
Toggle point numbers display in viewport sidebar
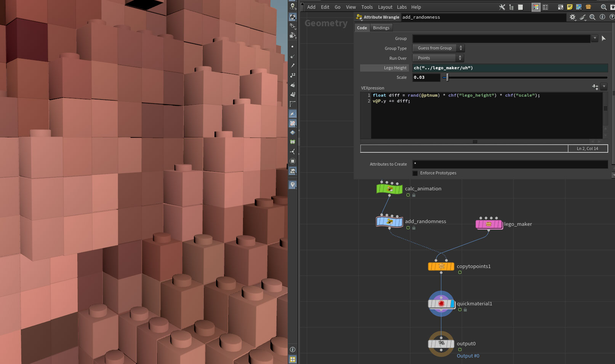(x=293, y=75)
